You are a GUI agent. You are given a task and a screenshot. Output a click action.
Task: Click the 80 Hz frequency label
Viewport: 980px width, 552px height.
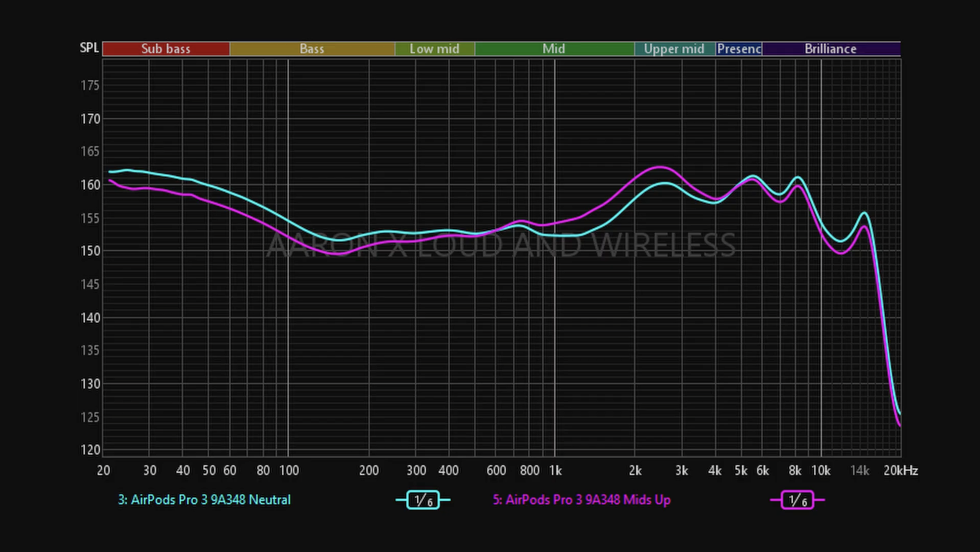tap(263, 470)
